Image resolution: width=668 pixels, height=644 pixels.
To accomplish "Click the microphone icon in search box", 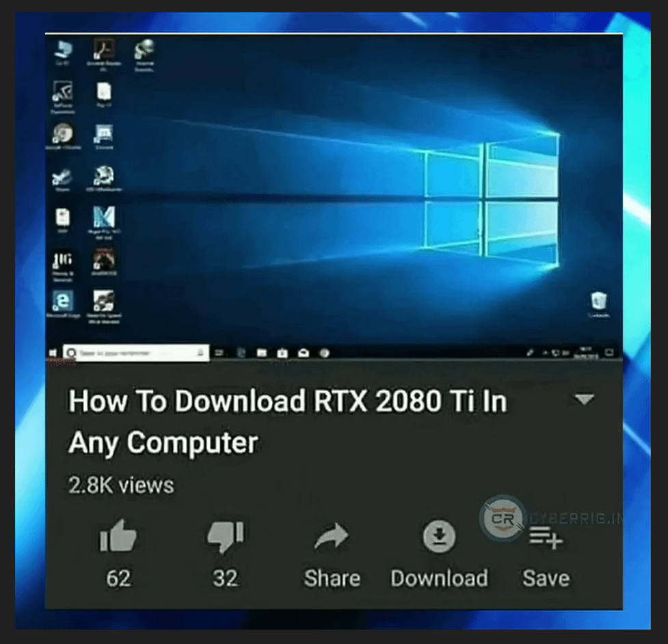I will (200, 353).
